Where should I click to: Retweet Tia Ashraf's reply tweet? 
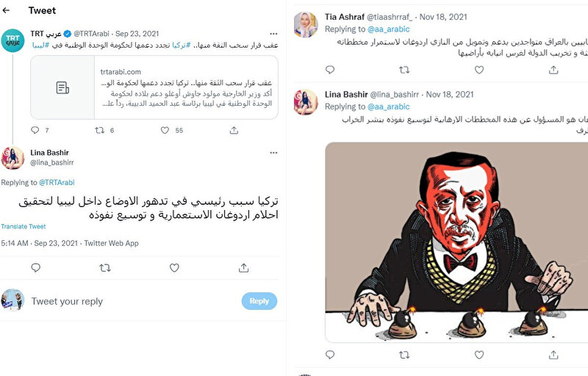tap(404, 70)
